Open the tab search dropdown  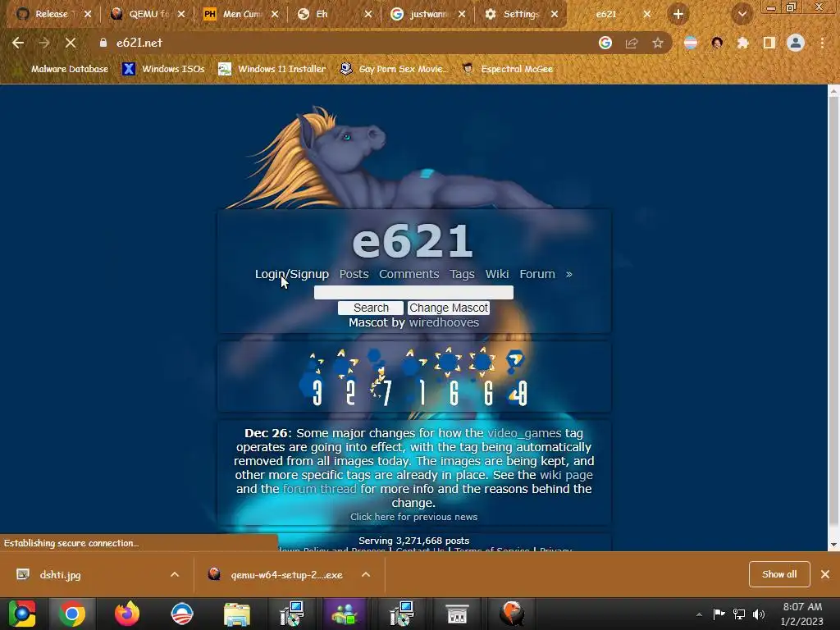pyautogui.click(x=742, y=15)
